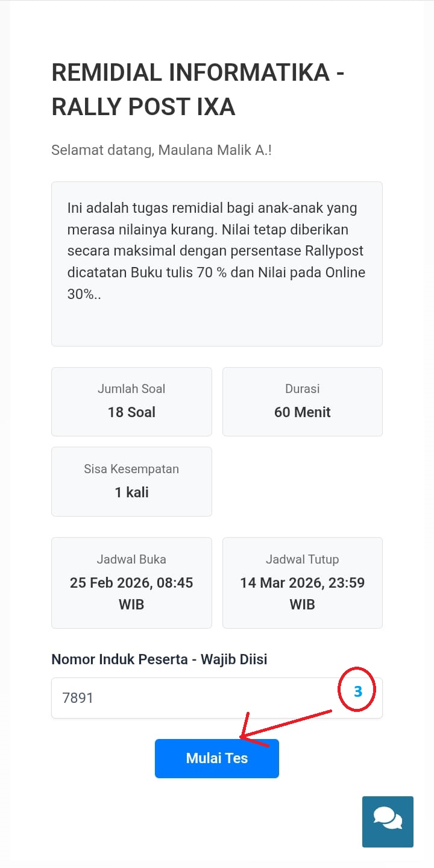Click the 25 Feb 2026 opening date
The image size is (434, 868).
point(131,583)
